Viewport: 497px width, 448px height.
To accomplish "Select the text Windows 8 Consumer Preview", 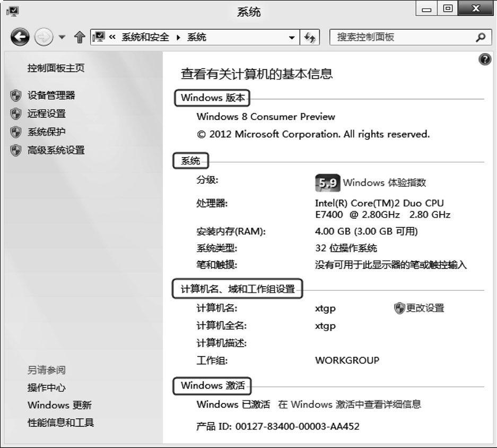I will (x=266, y=117).
